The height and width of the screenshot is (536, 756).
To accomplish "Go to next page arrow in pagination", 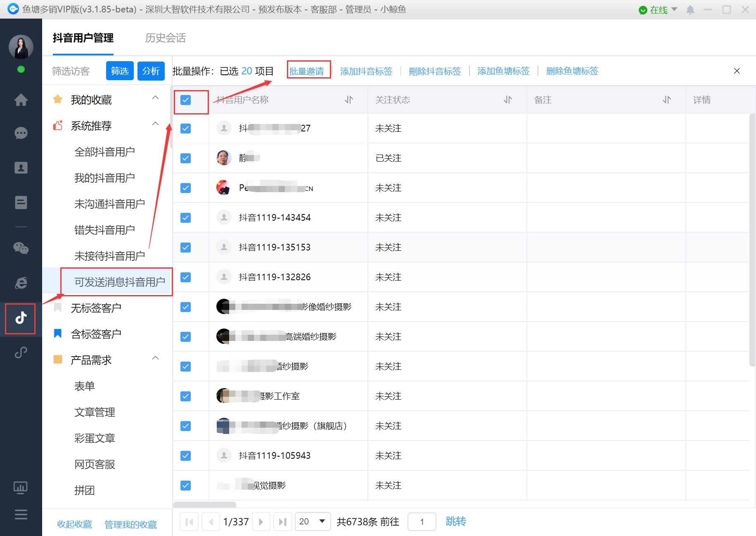I will click(261, 522).
